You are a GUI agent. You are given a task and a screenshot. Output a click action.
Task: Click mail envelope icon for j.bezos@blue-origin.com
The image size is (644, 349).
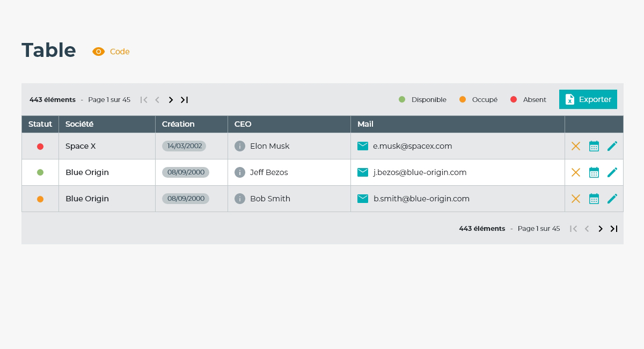pyautogui.click(x=363, y=172)
